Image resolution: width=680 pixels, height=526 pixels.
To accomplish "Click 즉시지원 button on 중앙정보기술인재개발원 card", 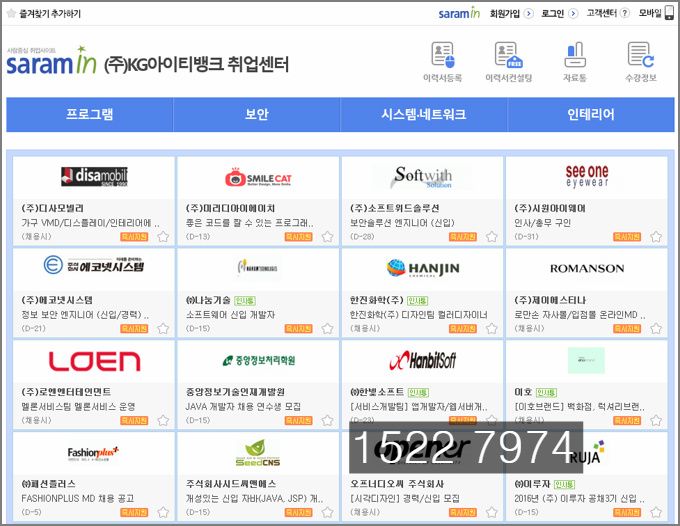I will click(298, 421).
